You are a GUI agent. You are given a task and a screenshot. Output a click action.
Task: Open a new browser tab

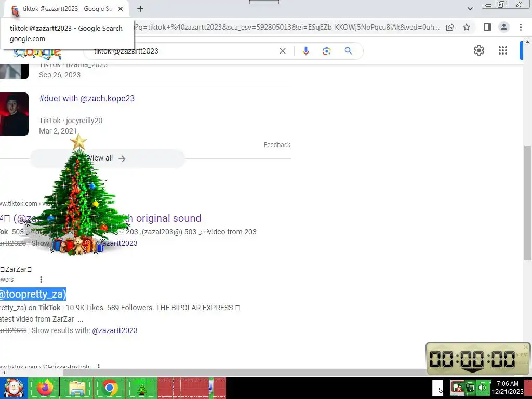tap(140, 9)
